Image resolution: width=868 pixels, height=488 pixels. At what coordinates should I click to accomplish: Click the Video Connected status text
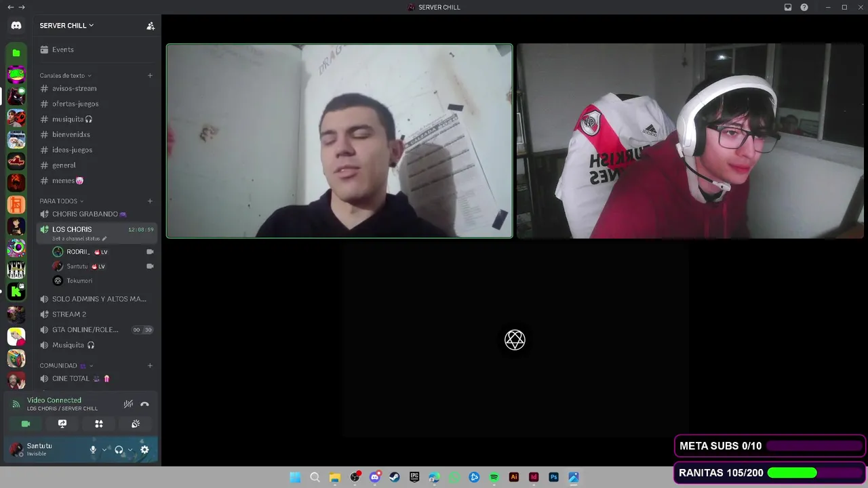click(x=54, y=401)
